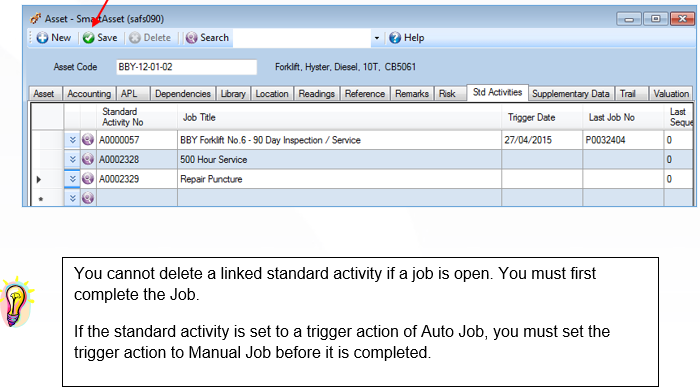
Task: Open the Search tool
Action: [208, 38]
